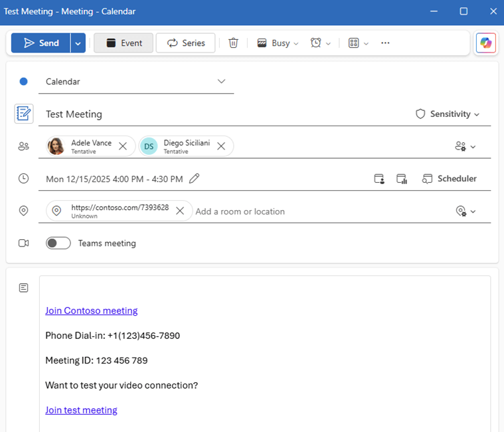Click Diego Siciliani's DS avatar

point(149,146)
